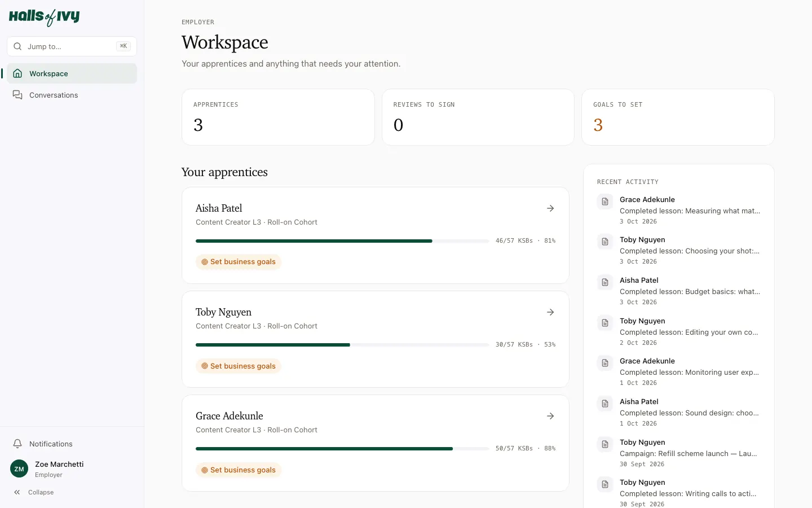Open Aisha Patel's apprentice name
This screenshot has width=812, height=508.
219,208
